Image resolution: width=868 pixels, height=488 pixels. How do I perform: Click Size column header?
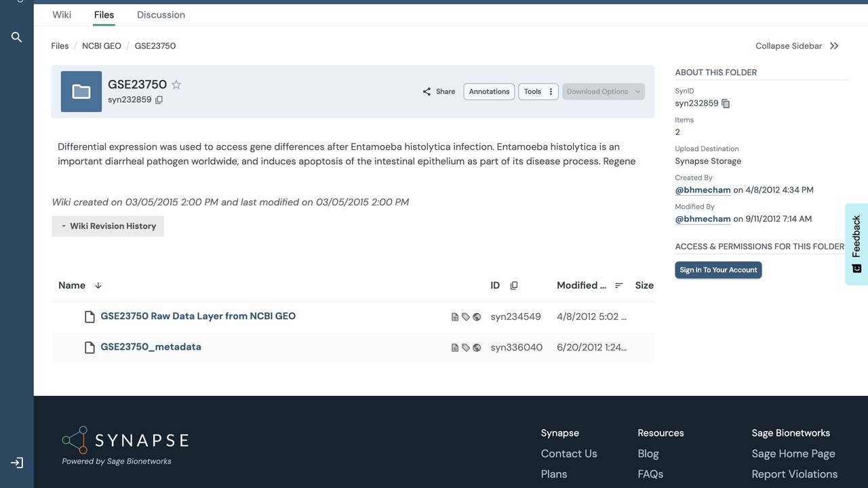click(644, 285)
